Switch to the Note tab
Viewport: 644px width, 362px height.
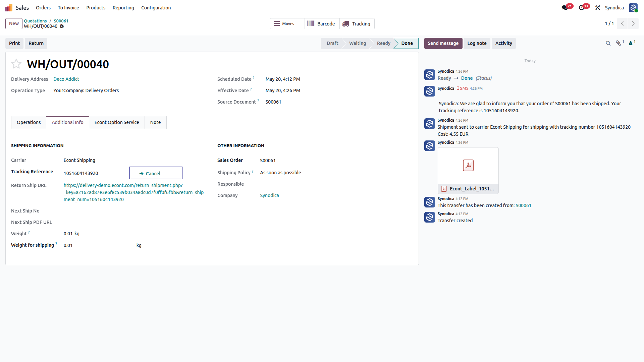[156, 122]
